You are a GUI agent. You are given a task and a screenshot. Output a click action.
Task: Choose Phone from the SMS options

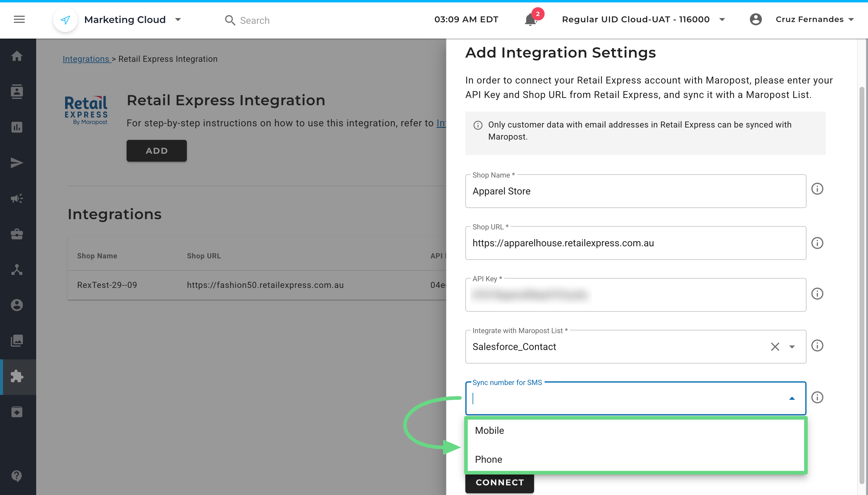tap(488, 459)
